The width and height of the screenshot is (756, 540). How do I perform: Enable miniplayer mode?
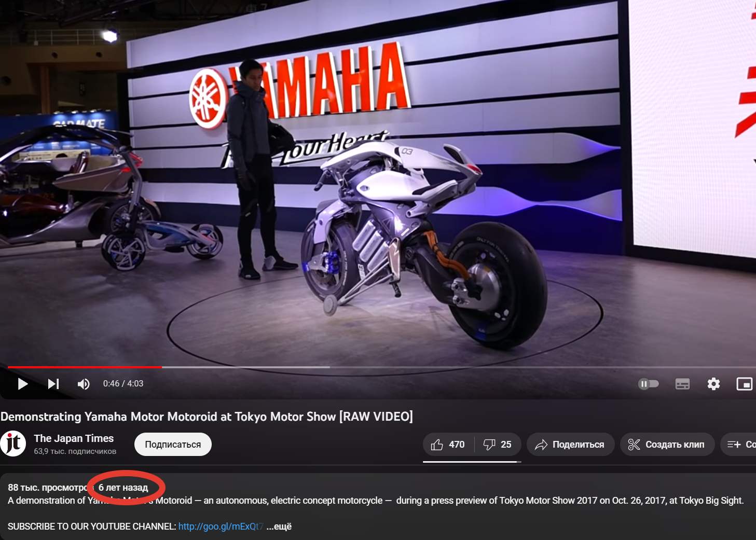[x=745, y=384]
